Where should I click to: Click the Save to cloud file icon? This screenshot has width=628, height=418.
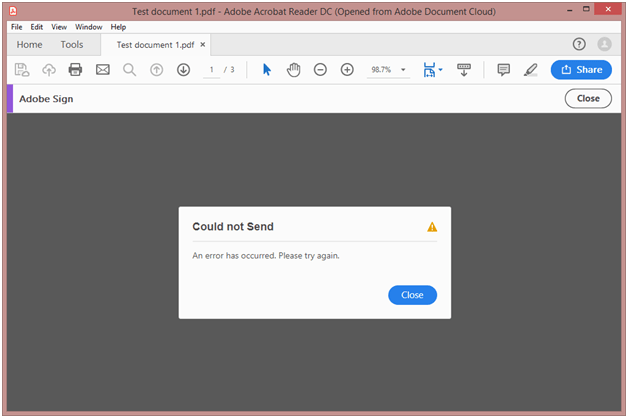(22, 70)
